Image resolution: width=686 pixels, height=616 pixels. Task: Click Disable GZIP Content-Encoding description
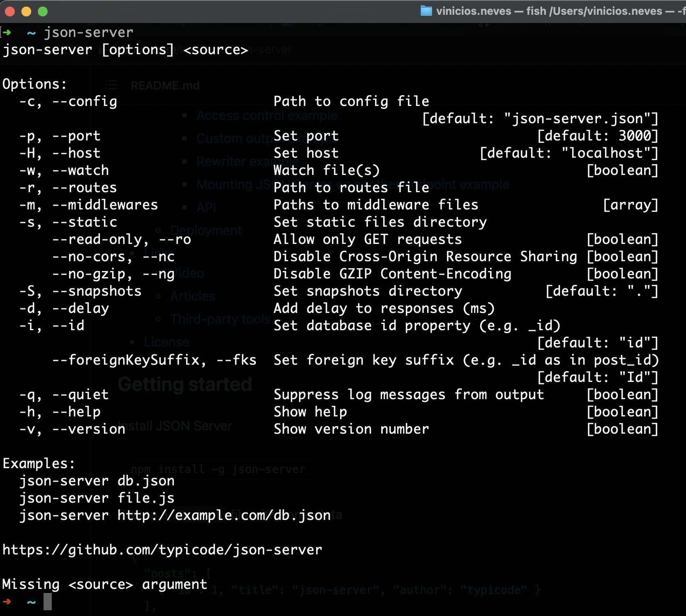click(393, 274)
